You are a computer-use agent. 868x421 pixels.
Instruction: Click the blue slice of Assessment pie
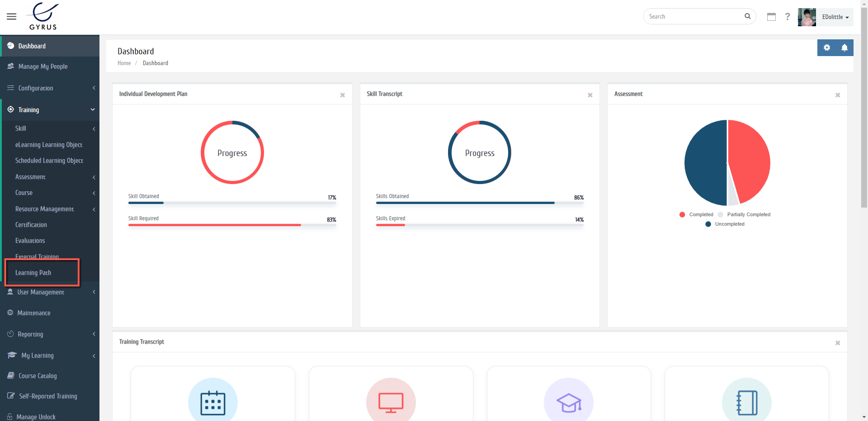tap(705, 163)
